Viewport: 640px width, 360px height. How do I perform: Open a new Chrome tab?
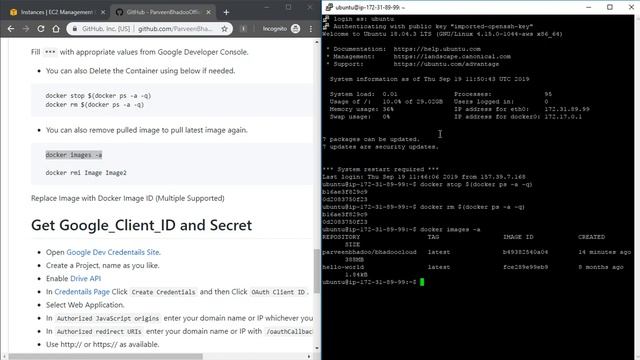[x=226, y=12]
